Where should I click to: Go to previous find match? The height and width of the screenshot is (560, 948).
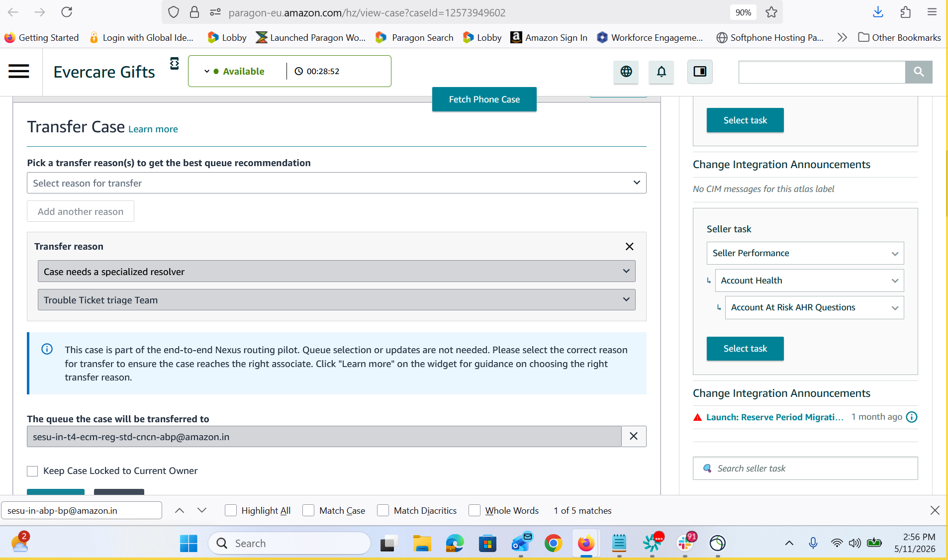(x=180, y=510)
